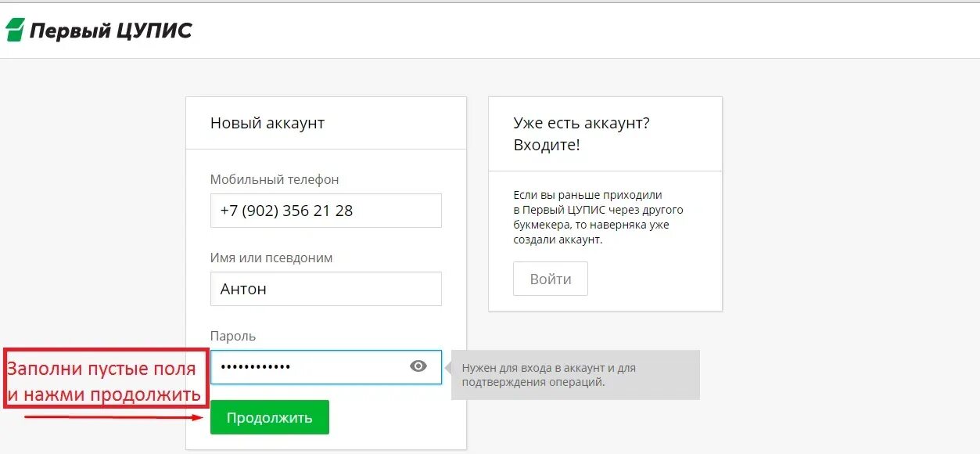The width and height of the screenshot is (980, 454).
Task: Click the green Продолжить button
Action: tap(269, 417)
